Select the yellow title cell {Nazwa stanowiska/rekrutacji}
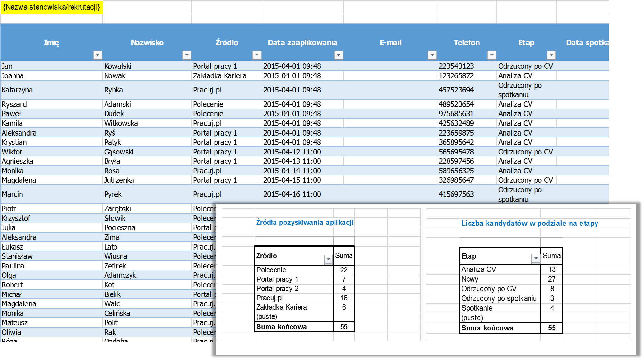Viewport: 644px width, 360px height. [x=52, y=7]
